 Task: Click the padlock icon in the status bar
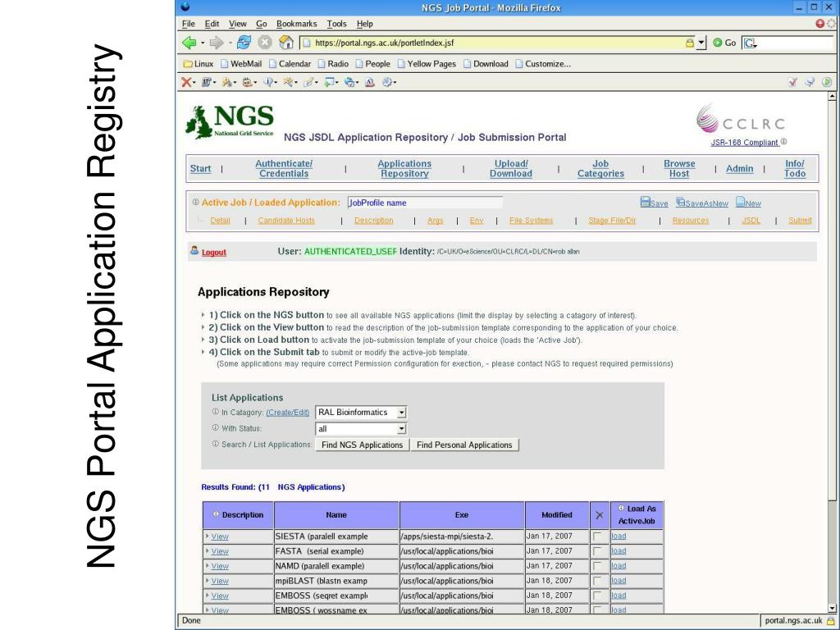click(x=830, y=621)
